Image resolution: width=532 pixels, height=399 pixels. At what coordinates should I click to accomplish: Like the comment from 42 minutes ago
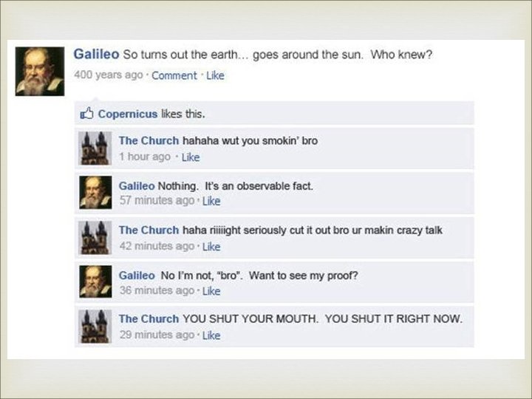[x=211, y=246]
